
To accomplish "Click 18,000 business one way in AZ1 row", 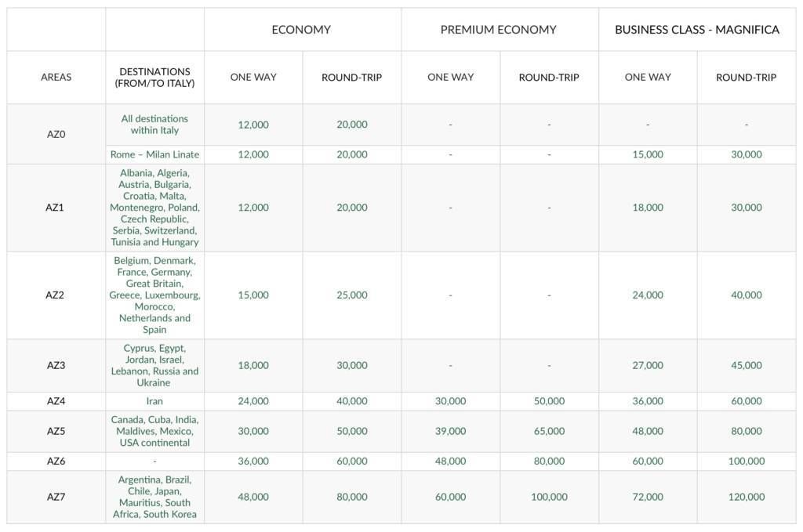I will [648, 207].
